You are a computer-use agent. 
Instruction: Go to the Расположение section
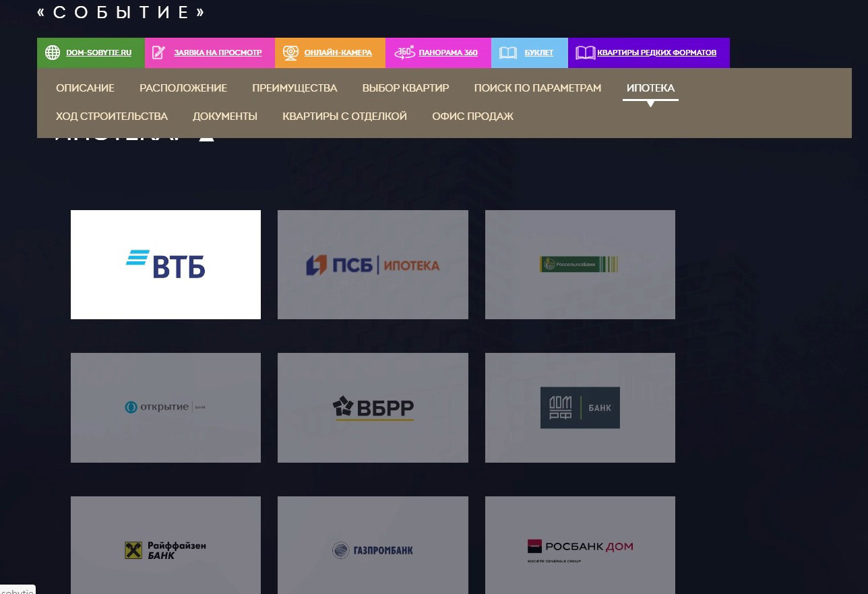(183, 88)
